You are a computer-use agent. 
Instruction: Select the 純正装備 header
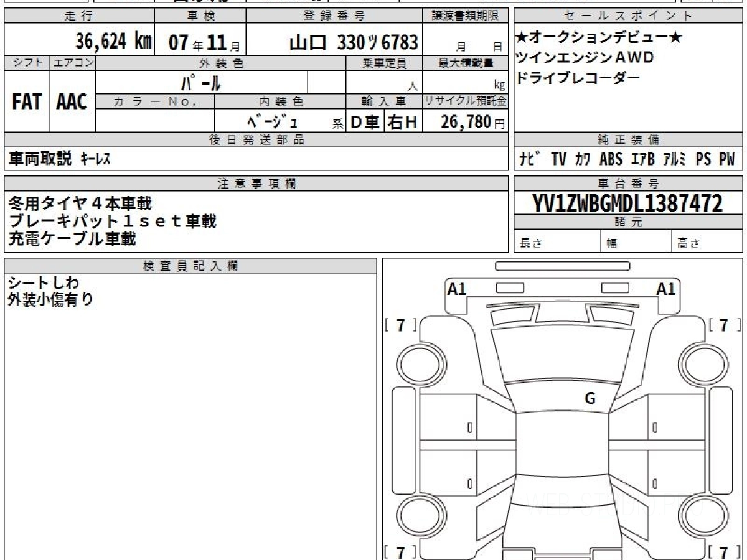[x=629, y=140]
